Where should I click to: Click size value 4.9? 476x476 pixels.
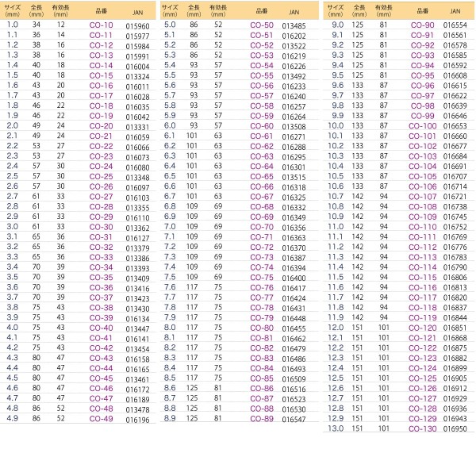point(13,418)
